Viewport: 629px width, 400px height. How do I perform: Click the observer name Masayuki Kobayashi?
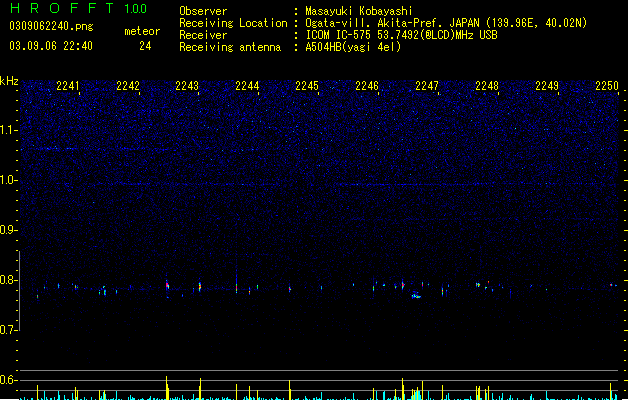coord(359,11)
